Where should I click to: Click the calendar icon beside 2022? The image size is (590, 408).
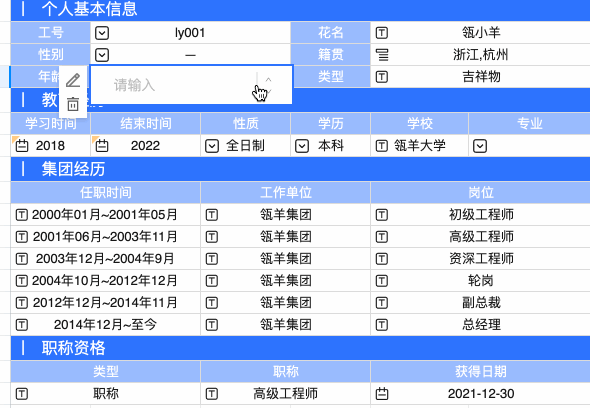(x=102, y=146)
